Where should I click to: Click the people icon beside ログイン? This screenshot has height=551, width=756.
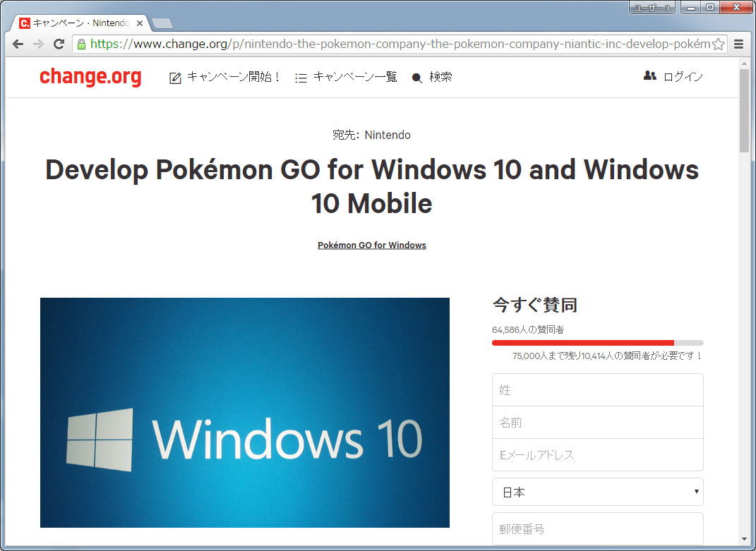(x=650, y=75)
